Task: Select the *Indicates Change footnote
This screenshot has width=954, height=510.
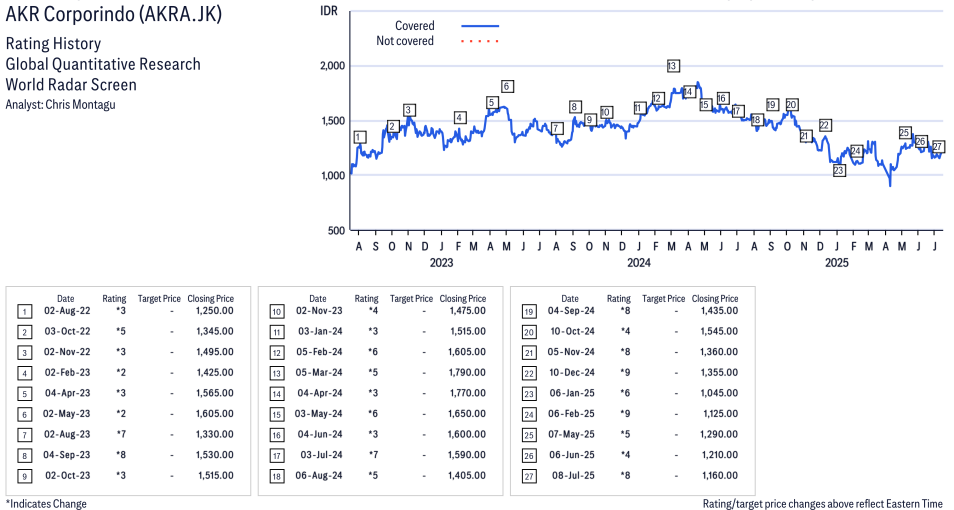Action: [x=46, y=504]
